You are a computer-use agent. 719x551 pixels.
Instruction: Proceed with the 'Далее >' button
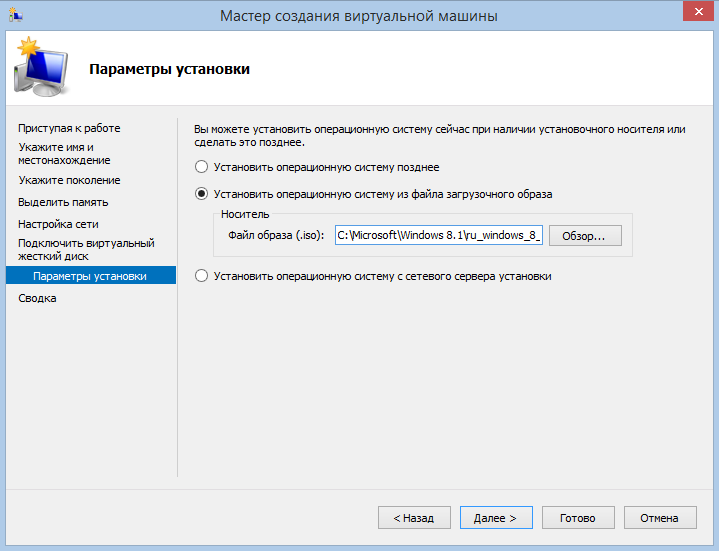pos(495,518)
